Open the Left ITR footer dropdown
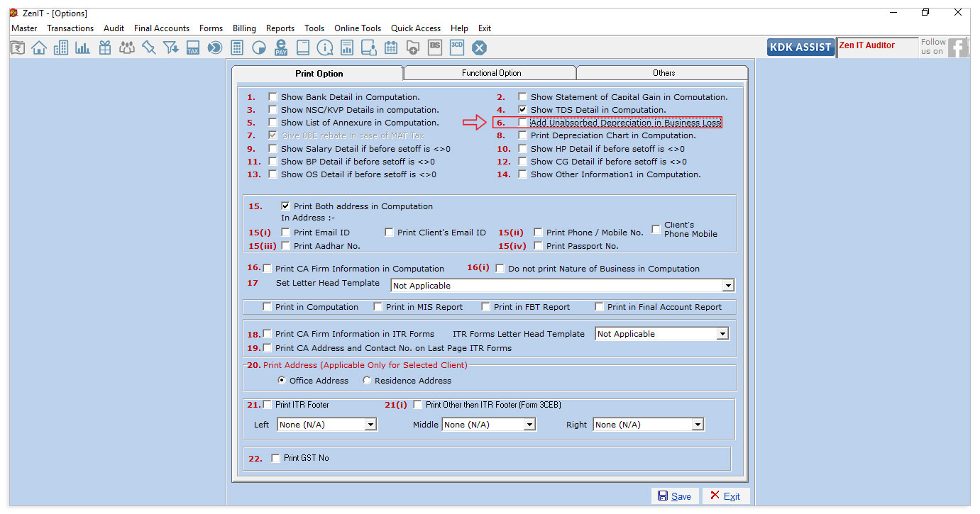The height and width of the screenshot is (514, 980). coord(370,425)
